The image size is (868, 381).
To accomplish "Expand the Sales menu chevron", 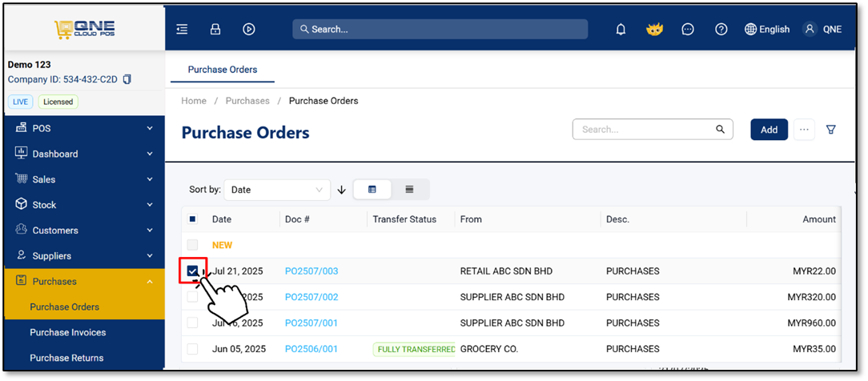I will (150, 179).
